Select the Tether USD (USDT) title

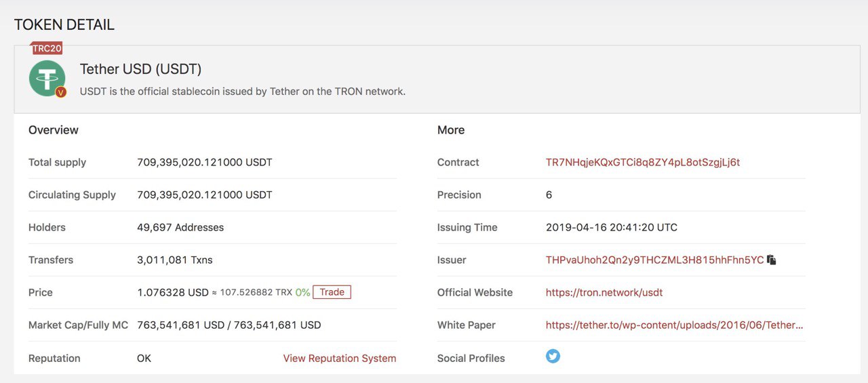141,69
